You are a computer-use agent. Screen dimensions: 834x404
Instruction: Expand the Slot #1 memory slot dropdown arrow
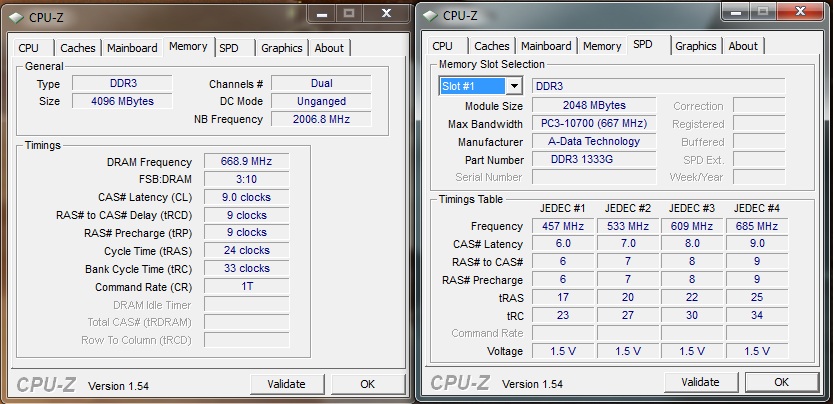click(x=514, y=86)
